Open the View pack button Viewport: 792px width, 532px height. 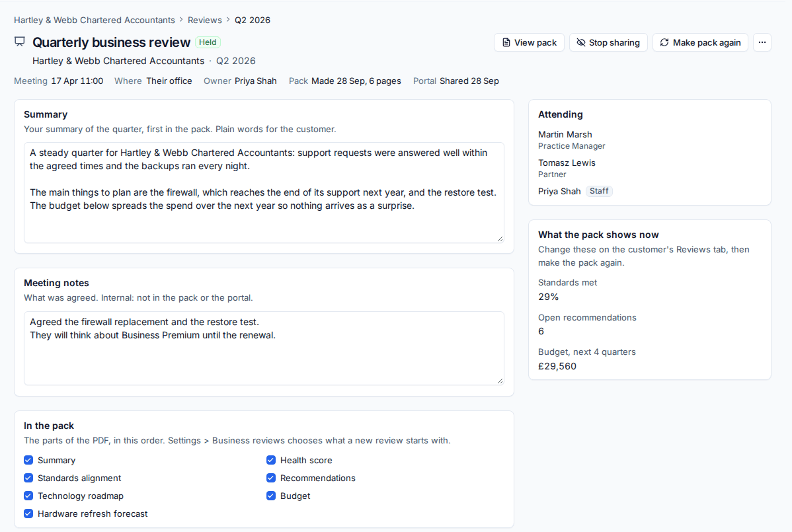[x=529, y=42]
